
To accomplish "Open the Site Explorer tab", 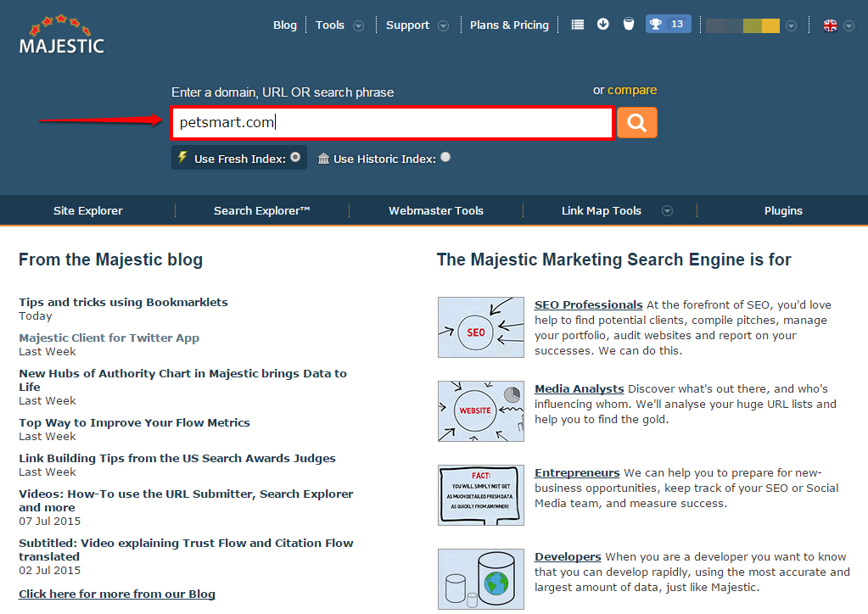I will coord(88,211).
